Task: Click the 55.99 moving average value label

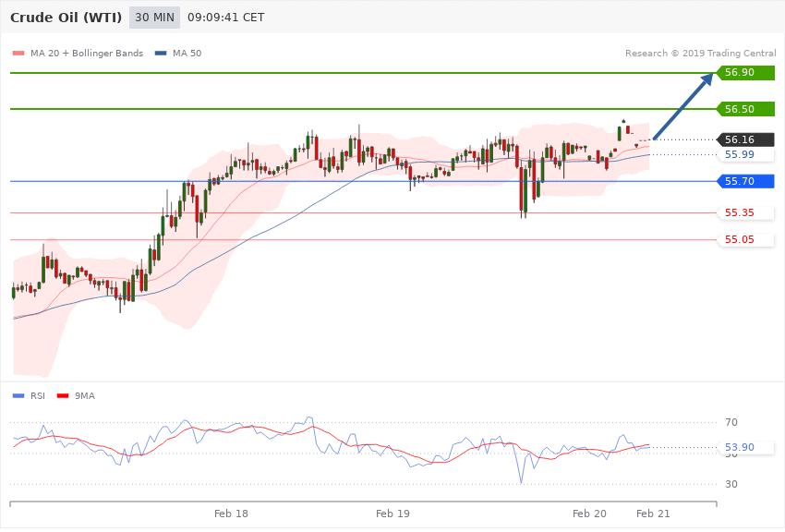Action: click(745, 154)
